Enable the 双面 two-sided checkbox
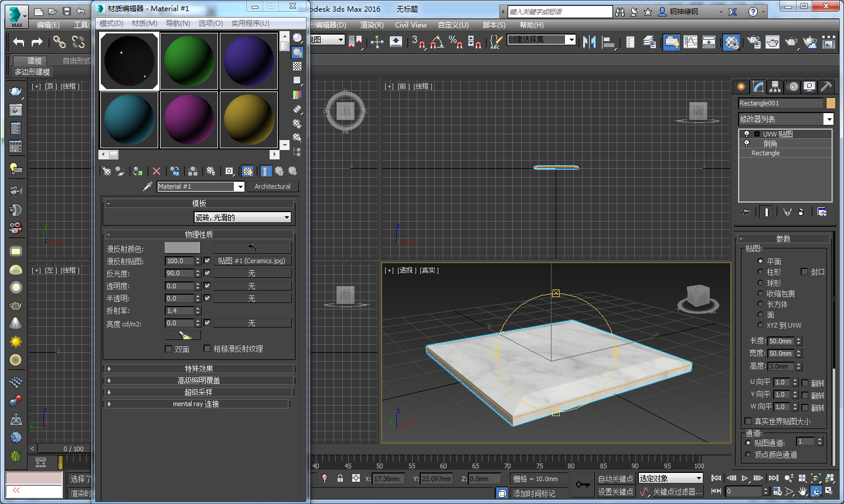Screen dimensions: 844x504 (x=169, y=349)
